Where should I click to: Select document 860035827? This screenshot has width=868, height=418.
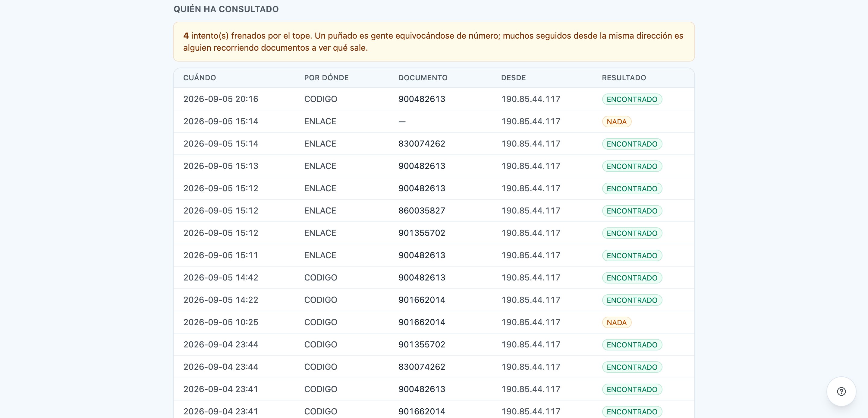click(x=422, y=211)
